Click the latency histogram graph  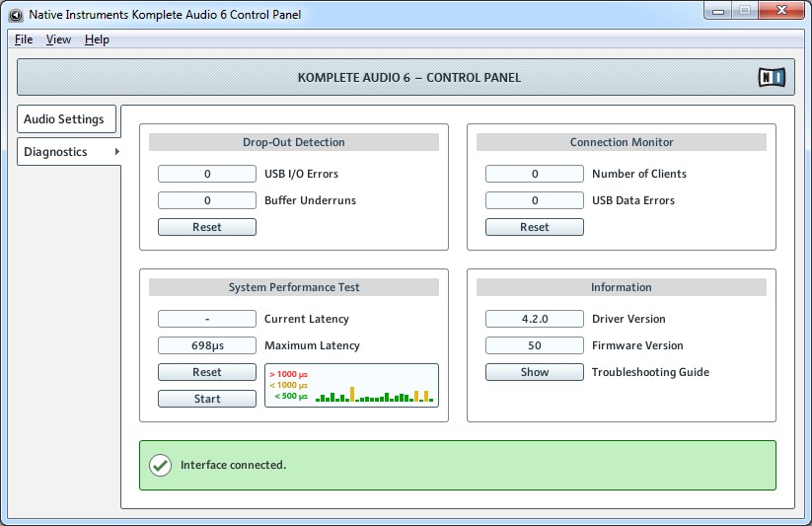[x=351, y=385]
